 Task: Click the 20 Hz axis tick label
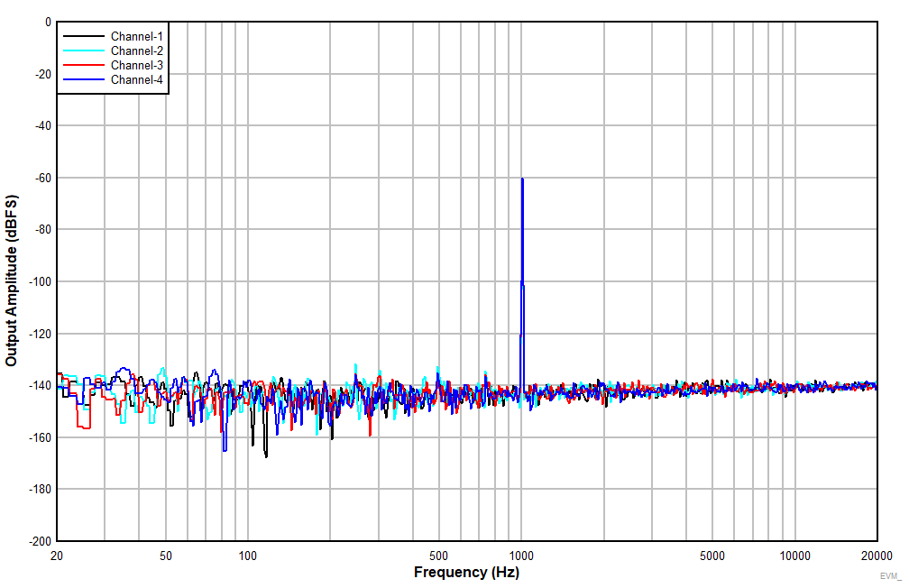coord(56,554)
